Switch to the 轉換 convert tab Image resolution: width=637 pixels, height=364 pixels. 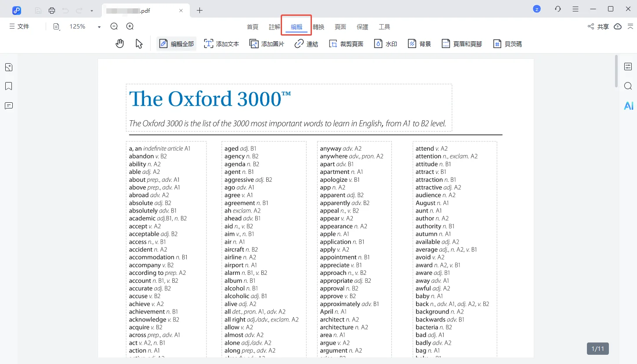click(x=318, y=27)
